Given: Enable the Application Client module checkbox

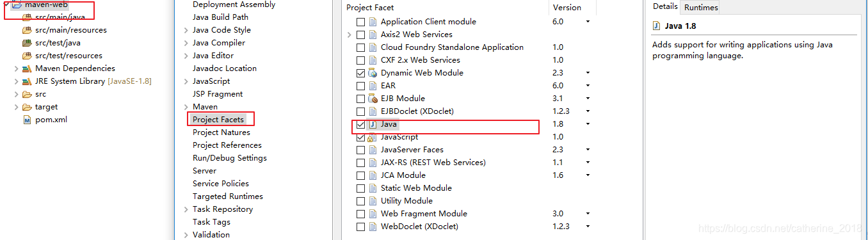Looking at the screenshot, I should coord(361,22).
